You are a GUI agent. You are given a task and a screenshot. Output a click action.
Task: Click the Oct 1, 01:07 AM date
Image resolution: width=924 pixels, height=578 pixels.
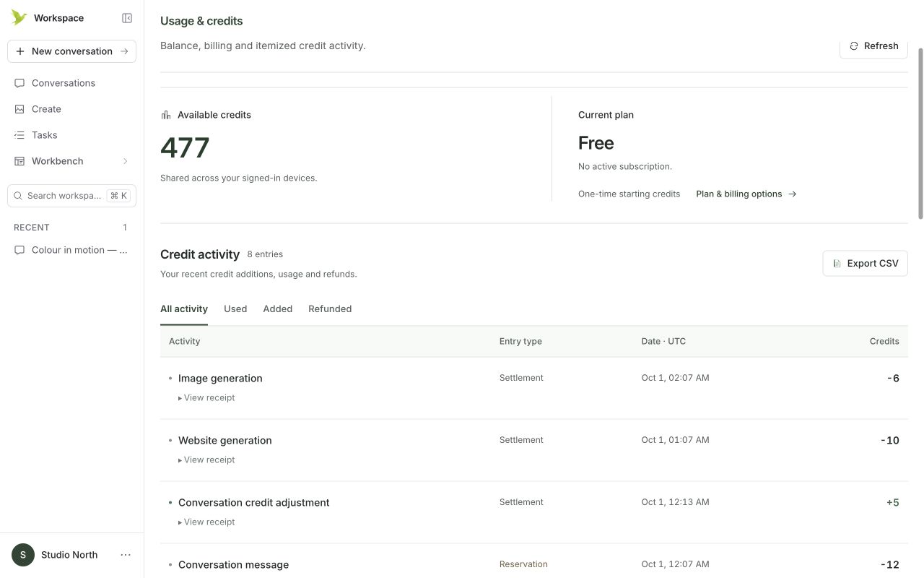[x=676, y=440]
